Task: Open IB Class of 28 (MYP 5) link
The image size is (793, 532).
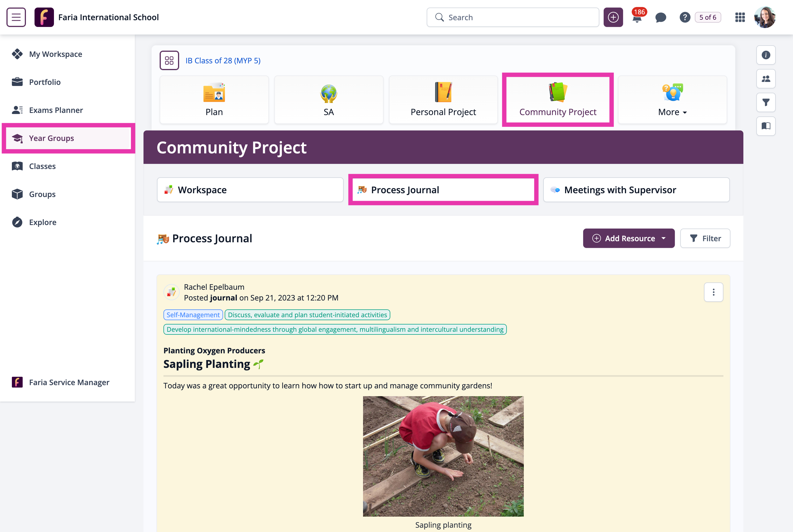Action: [x=223, y=60]
